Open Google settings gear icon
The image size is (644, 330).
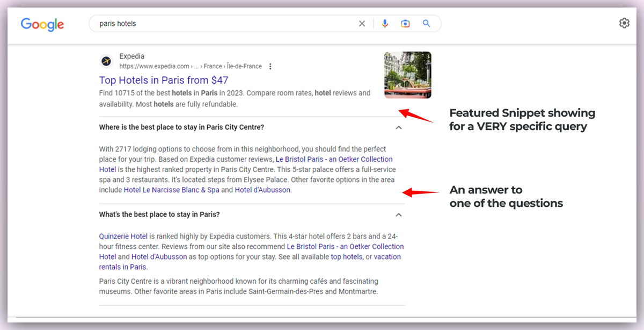point(624,23)
